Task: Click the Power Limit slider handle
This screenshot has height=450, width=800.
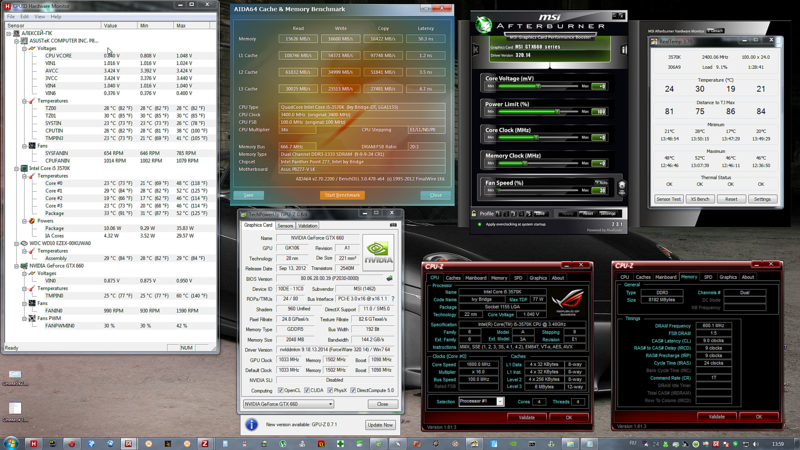Action: [557, 111]
